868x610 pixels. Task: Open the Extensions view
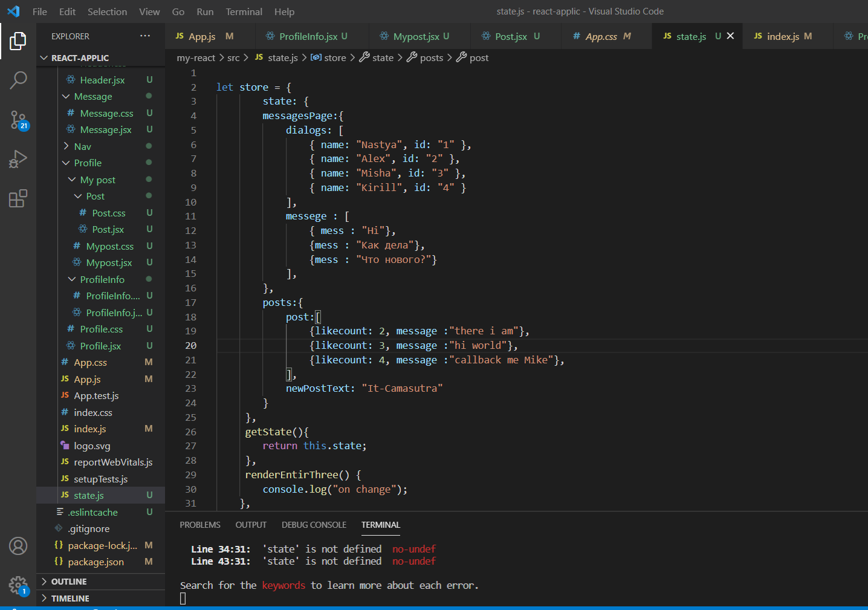click(x=18, y=198)
